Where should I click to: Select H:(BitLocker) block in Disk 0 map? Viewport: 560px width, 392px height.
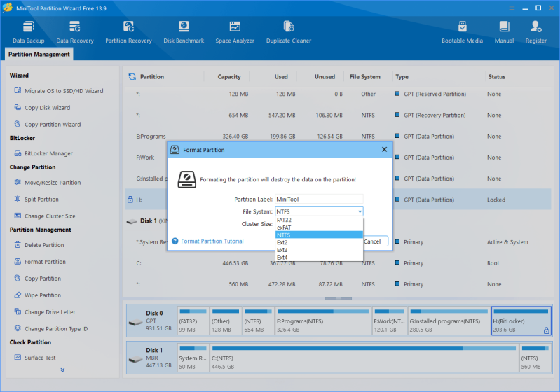521,321
